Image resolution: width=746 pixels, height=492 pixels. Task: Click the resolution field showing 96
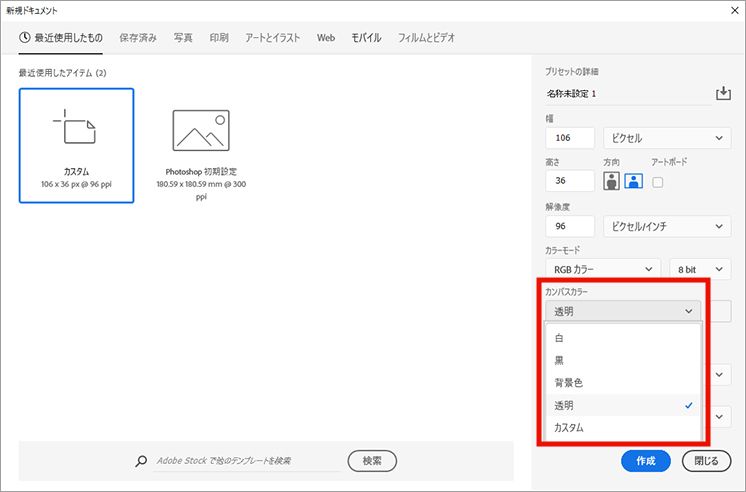[570, 226]
